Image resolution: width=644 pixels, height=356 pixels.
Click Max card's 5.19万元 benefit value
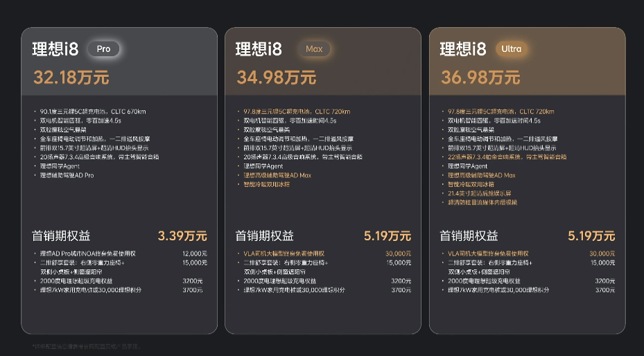(388, 235)
